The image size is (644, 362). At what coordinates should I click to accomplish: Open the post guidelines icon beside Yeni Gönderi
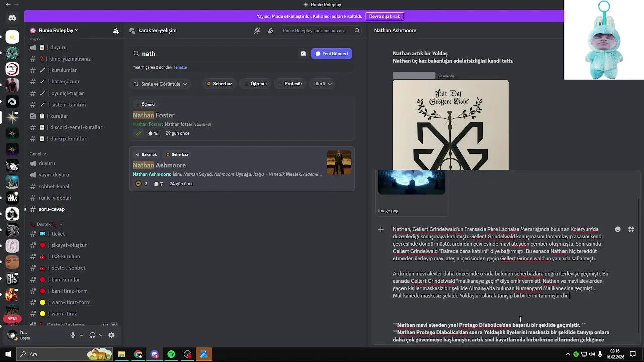[x=303, y=54]
